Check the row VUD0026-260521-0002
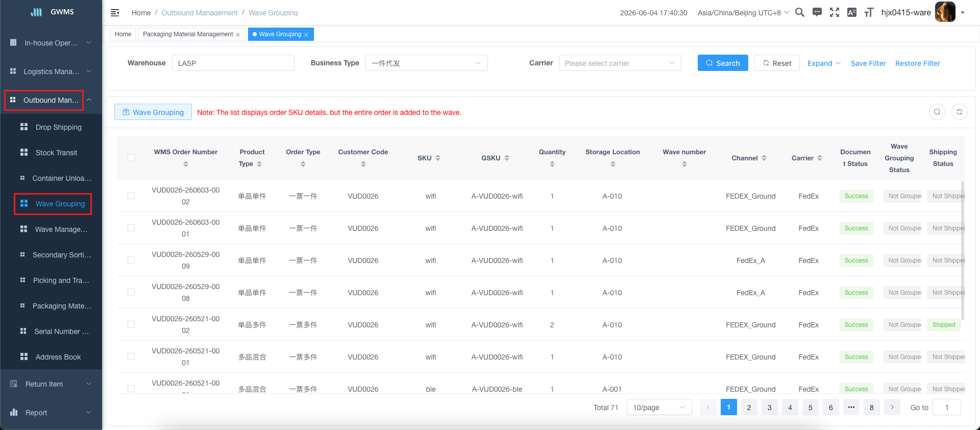The height and width of the screenshot is (430, 980). [131, 324]
